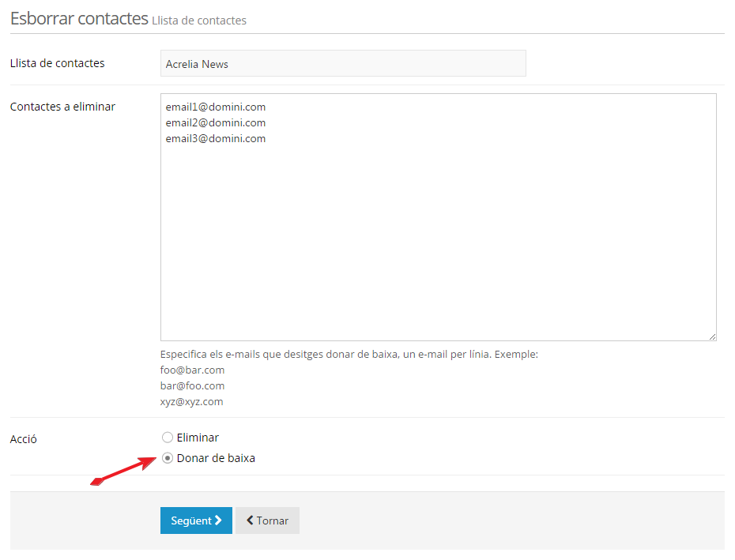Click the Esborrar contactes page heading
Viewport: 735px width, 560px height.
(x=79, y=19)
